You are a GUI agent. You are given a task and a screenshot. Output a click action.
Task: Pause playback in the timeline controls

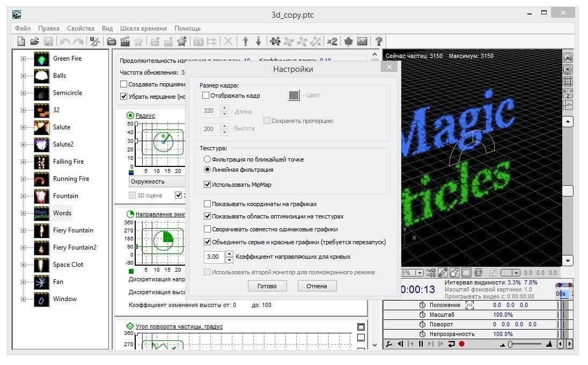(x=421, y=344)
